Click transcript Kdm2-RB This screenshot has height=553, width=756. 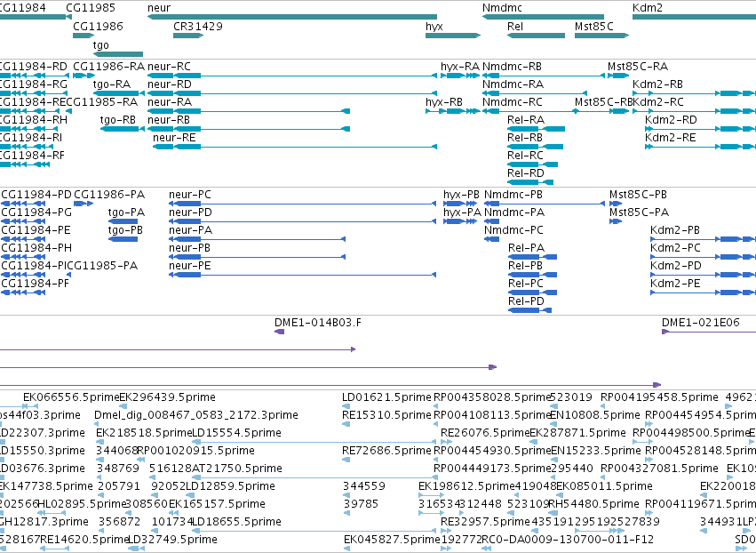[x=694, y=93]
